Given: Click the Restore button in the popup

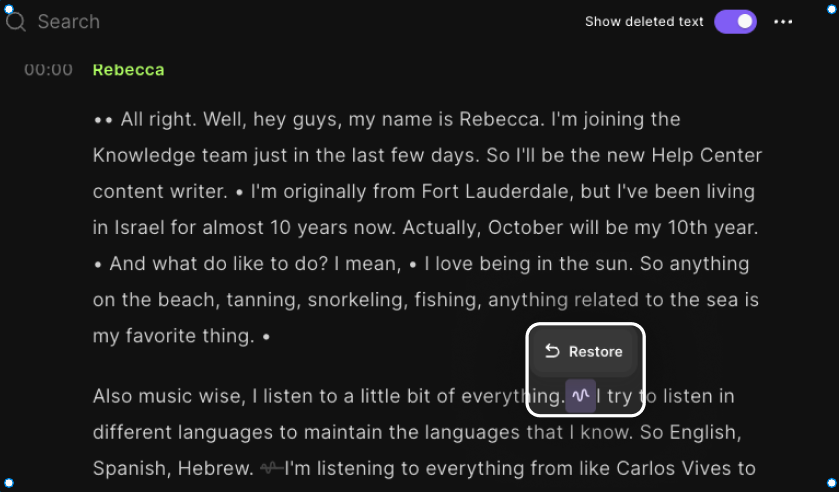Looking at the screenshot, I should coord(583,351).
